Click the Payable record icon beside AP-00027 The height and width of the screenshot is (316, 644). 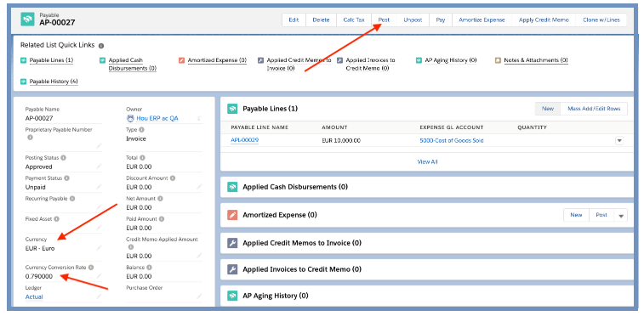27,19
